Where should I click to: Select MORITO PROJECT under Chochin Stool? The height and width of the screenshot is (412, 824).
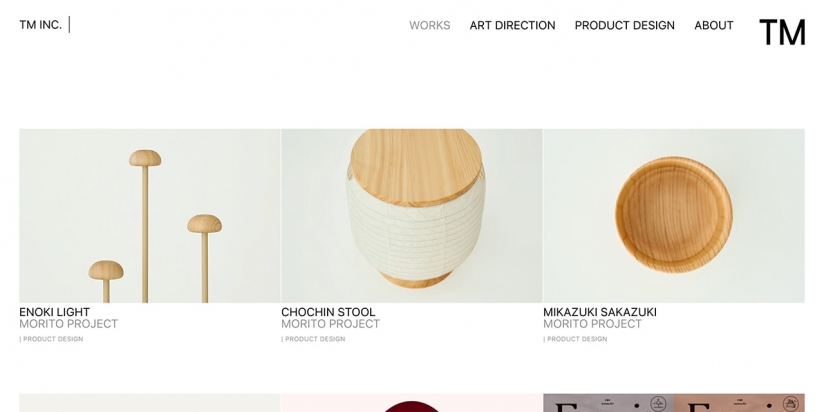coord(331,324)
